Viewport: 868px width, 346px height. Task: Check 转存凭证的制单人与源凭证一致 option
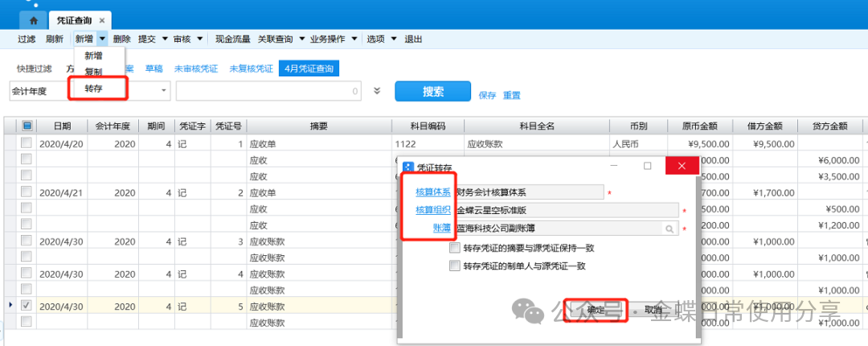pos(455,266)
